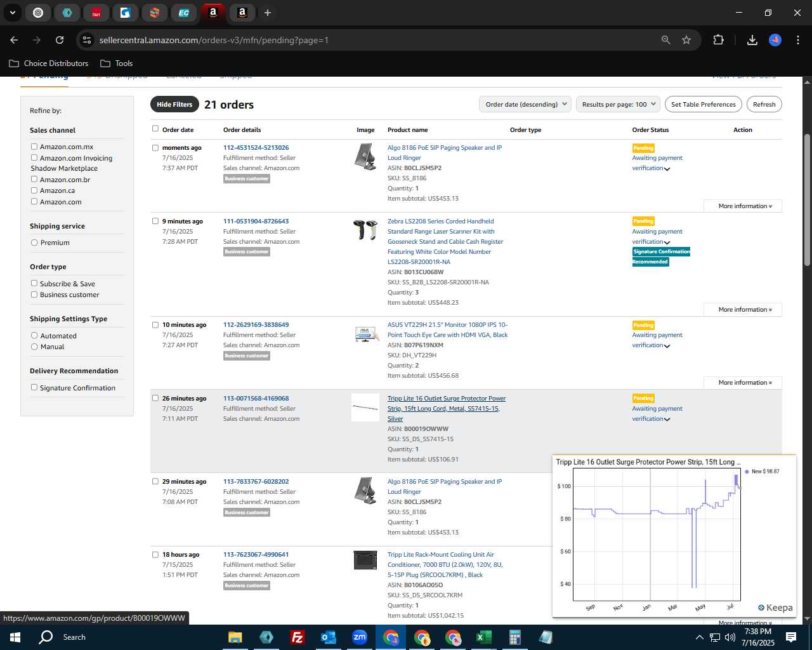The width and height of the screenshot is (812, 650).
Task: Click Set Table Preferences button
Action: pyautogui.click(x=704, y=105)
